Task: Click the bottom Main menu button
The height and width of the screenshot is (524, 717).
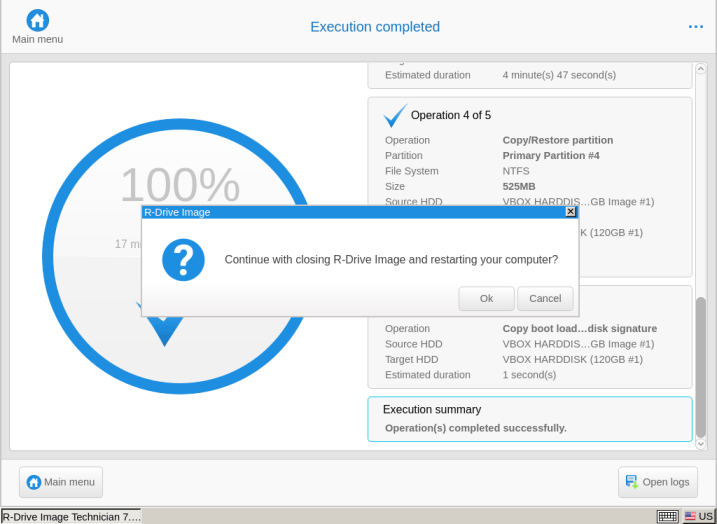Action: pyautogui.click(x=61, y=482)
